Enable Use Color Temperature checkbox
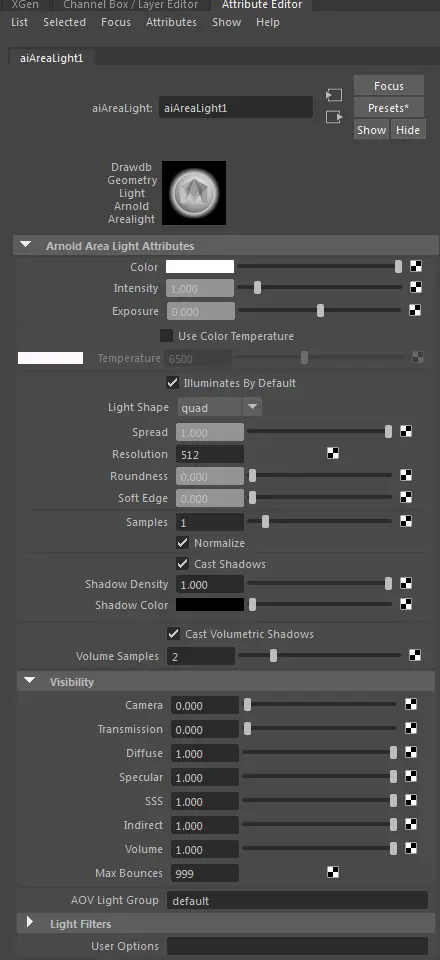440x960 pixels. click(166, 336)
